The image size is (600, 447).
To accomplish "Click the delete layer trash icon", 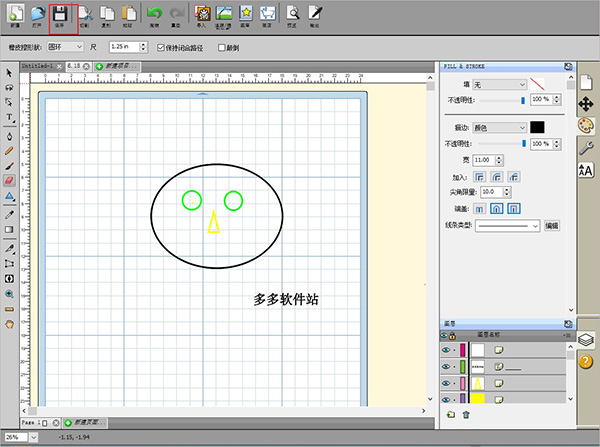I will click(x=466, y=414).
